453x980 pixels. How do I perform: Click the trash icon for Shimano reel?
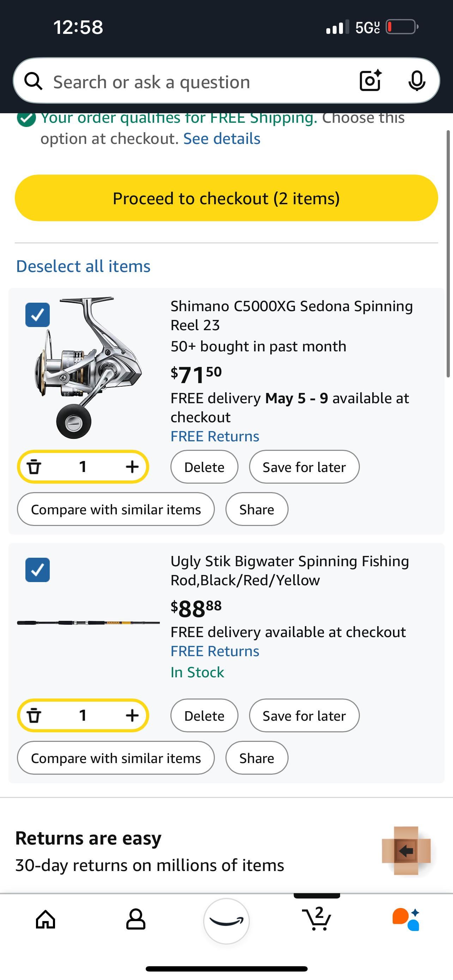[34, 466]
